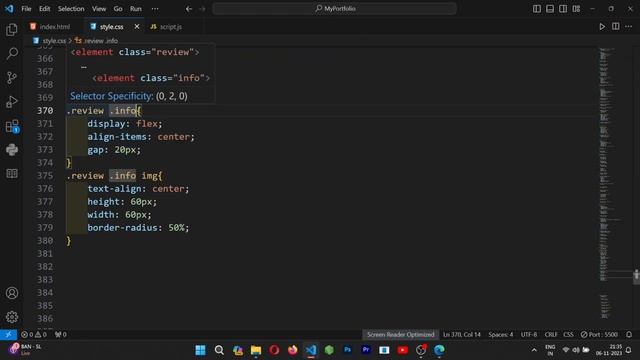Click the Run play button in editor toolbar
This screenshot has width=640, height=360.
(602, 27)
